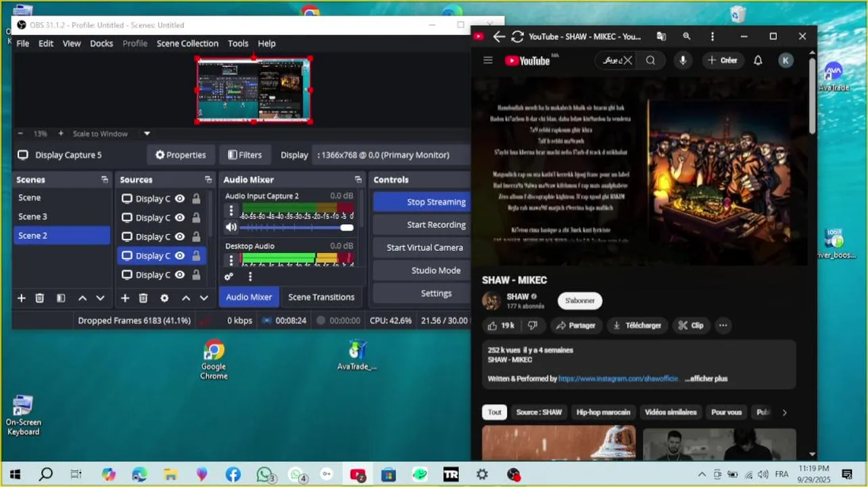Screen dimensions: 868x487
Task: Move the selected source up
Action: [186, 298]
